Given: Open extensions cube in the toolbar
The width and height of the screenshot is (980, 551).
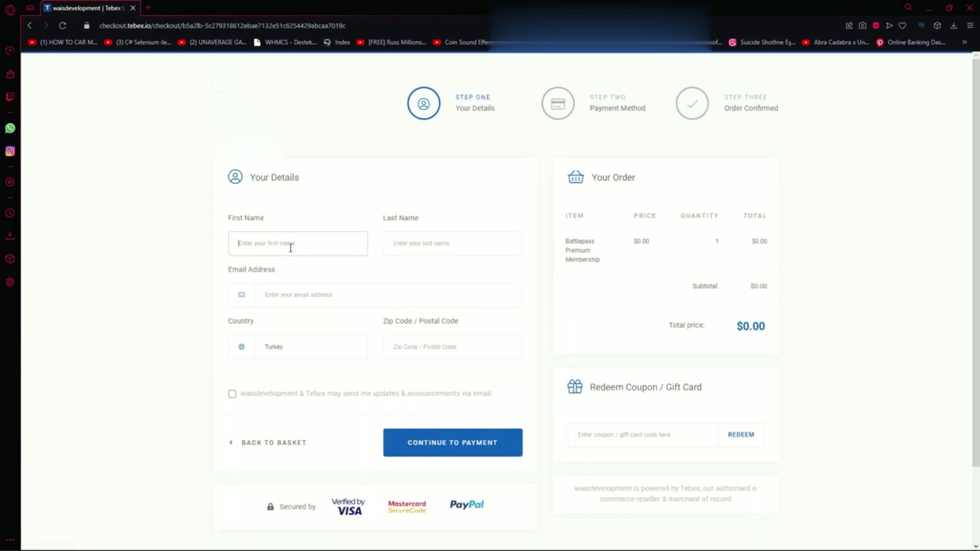Looking at the screenshot, I should [937, 26].
